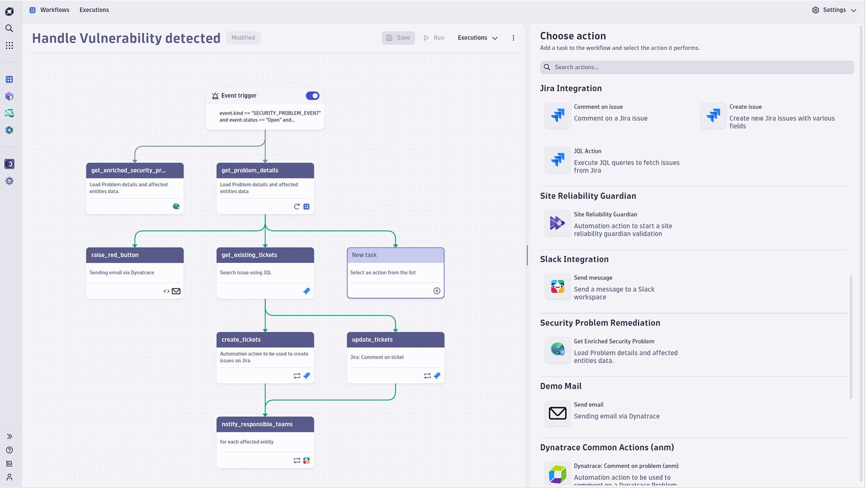The height and width of the screenshot is (488, 868).
Task: Click the Workflows app icon in header
Action: click(x=33, y=10)
